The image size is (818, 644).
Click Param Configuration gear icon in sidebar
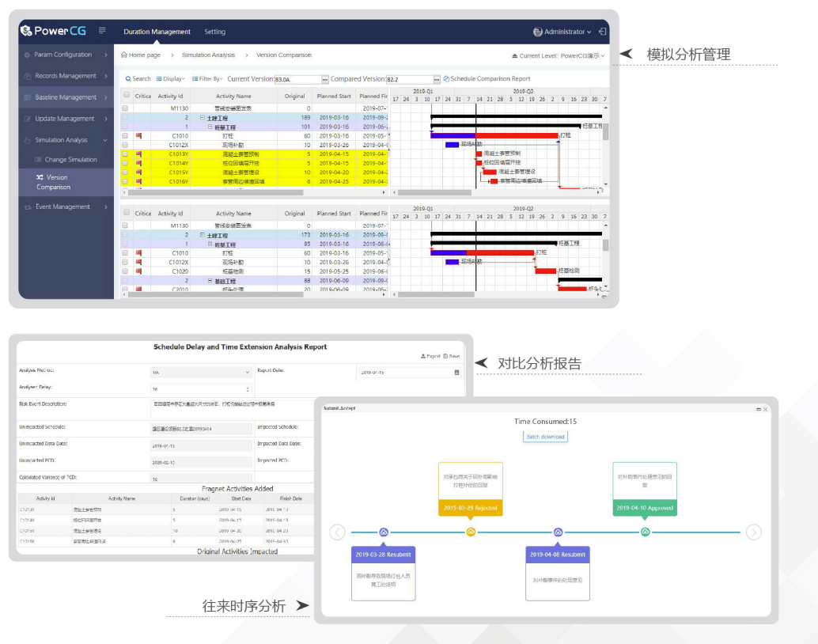coord(27,55)
